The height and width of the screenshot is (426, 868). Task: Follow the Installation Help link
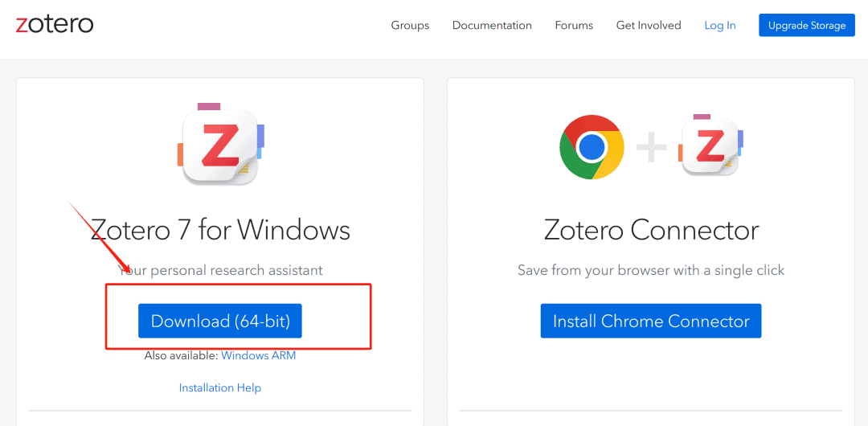coord(220,387)
